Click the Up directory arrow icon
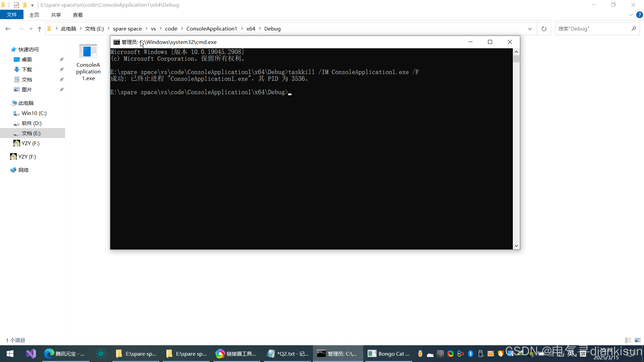644x362 pixels. [x=40, y=29]
